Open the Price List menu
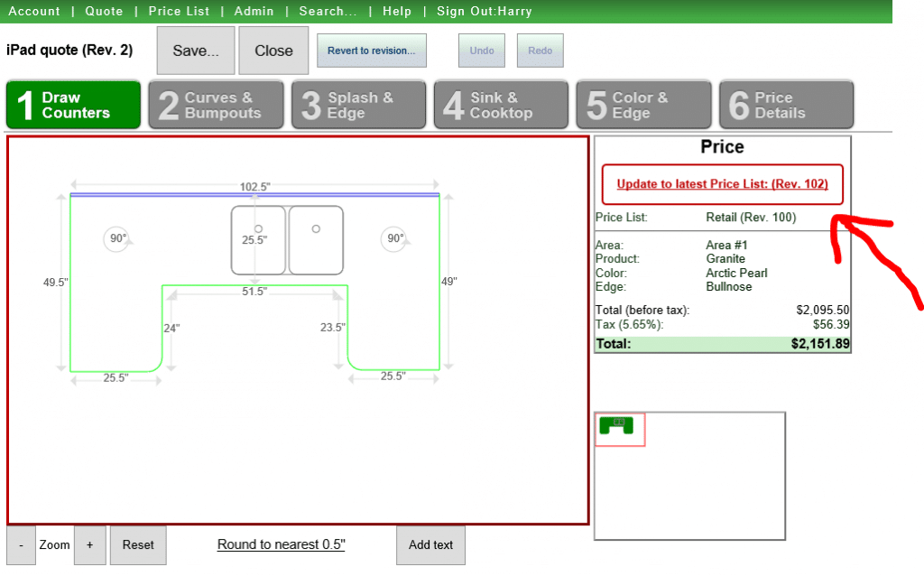924x576 pixels. [x=179, y=12]
